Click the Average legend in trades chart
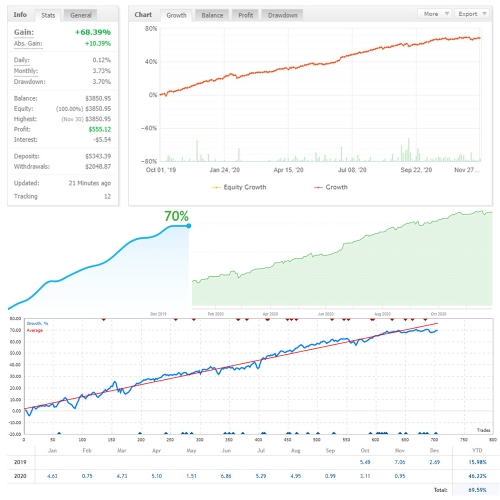This screenshot has width=500, height=500. [35, 330]
